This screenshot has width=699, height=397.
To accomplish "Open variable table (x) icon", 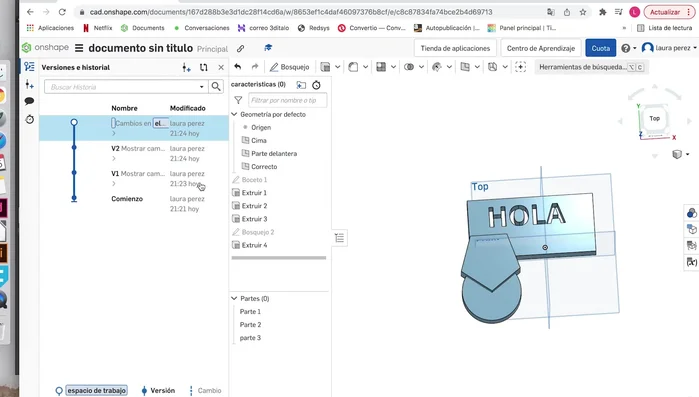I will 691,262.
